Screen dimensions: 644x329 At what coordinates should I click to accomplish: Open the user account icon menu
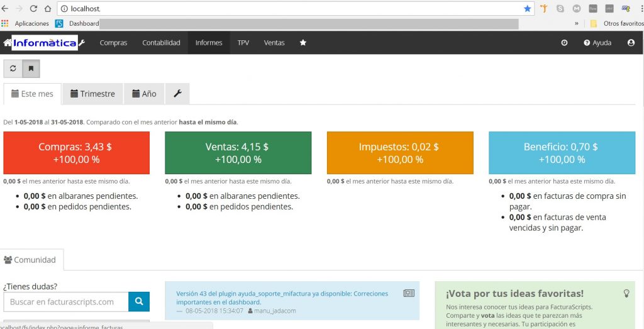point(631,43)
